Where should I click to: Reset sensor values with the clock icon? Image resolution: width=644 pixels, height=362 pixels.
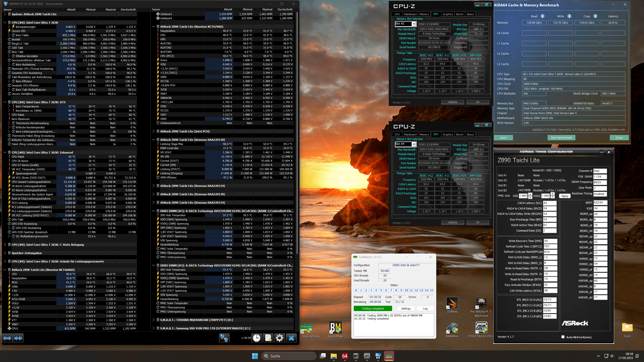click(x=256, y=338)
